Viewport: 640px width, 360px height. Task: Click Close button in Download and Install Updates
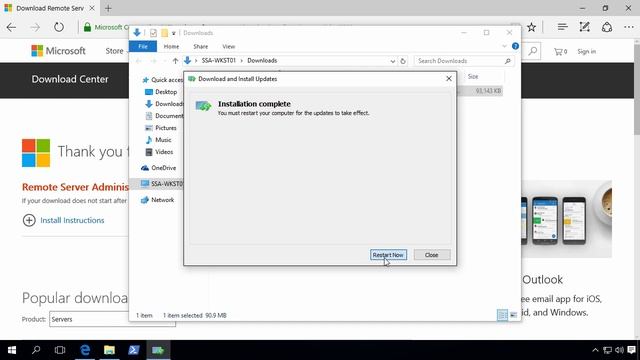[432, 255]
